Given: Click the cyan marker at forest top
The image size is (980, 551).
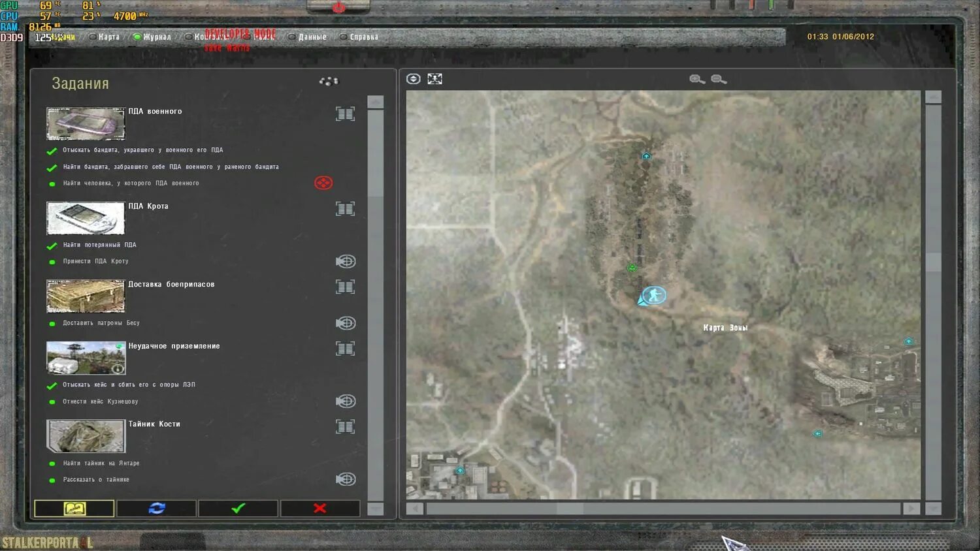Looking at the screenshot, I should tap(646, 156).
